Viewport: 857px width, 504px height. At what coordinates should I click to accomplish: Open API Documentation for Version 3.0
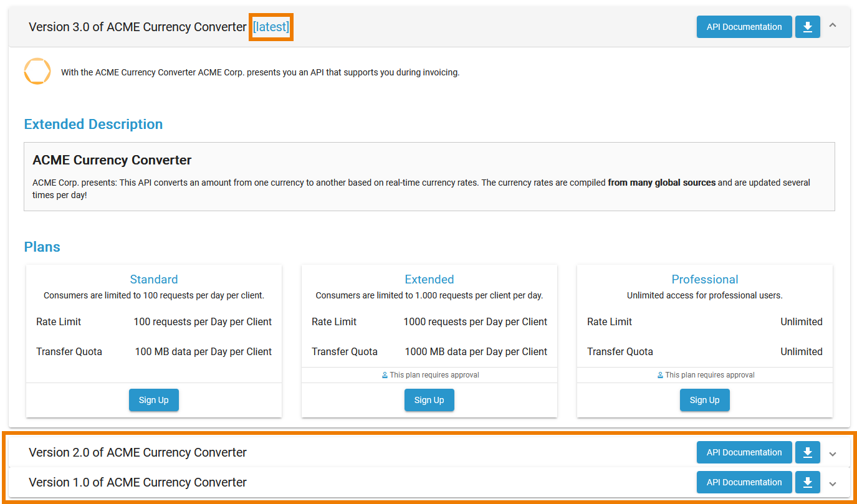pos(744,27)
